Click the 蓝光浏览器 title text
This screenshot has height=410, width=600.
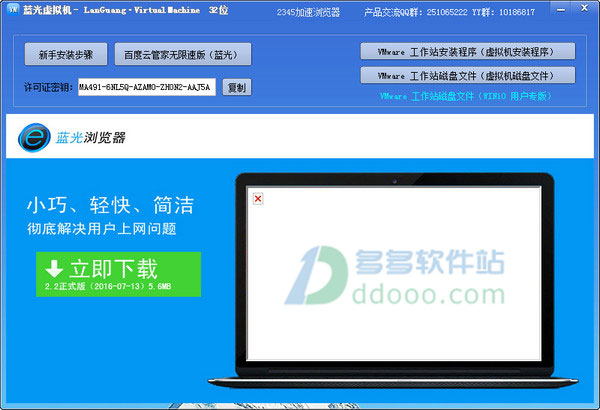click(91, 138)
